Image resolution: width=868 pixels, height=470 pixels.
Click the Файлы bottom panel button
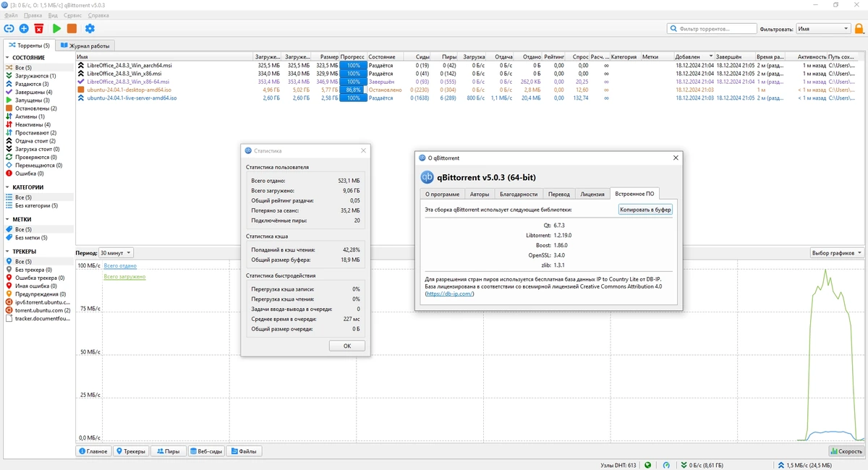click(x=244, y=451)
